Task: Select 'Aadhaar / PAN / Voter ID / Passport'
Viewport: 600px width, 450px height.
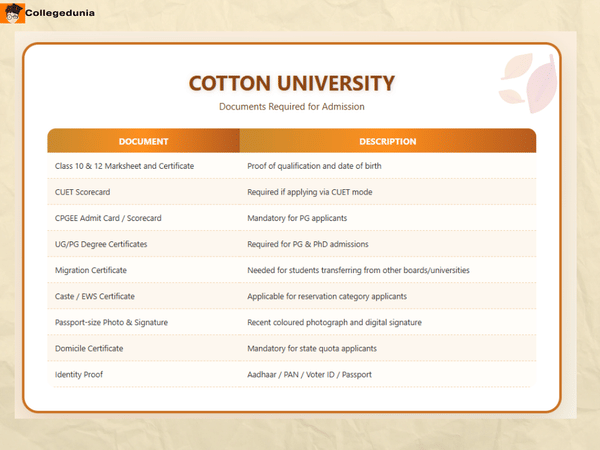Action: click(x=309, y=375)
